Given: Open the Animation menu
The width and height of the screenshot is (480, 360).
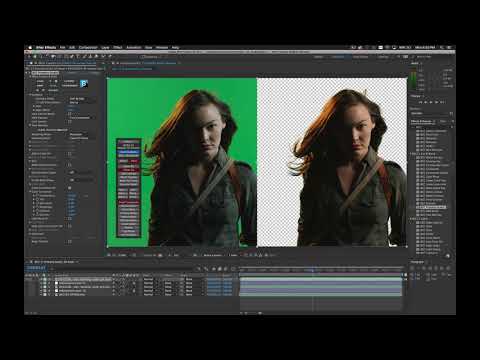Looking at the screenshot, I should (134, 47).
